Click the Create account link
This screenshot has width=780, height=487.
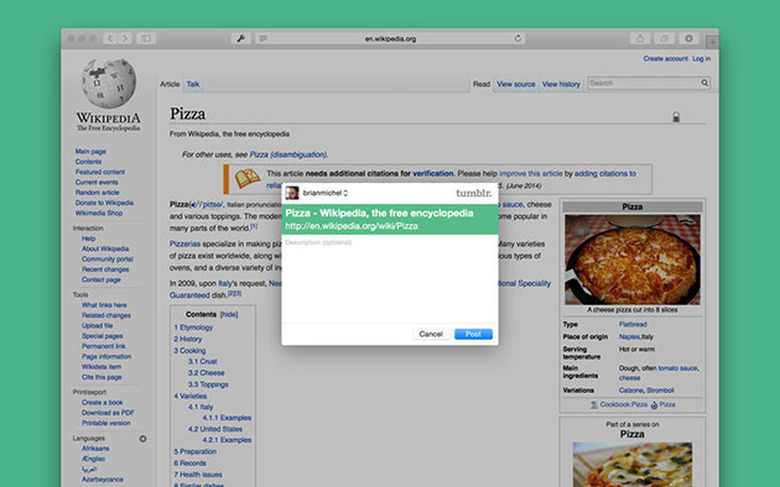(664, 59)
